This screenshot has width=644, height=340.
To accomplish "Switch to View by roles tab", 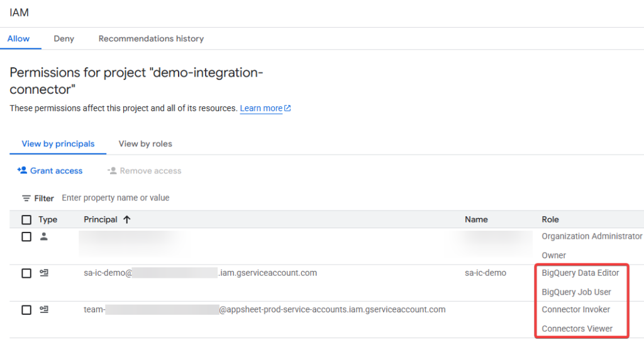I will tap(145, 144).
